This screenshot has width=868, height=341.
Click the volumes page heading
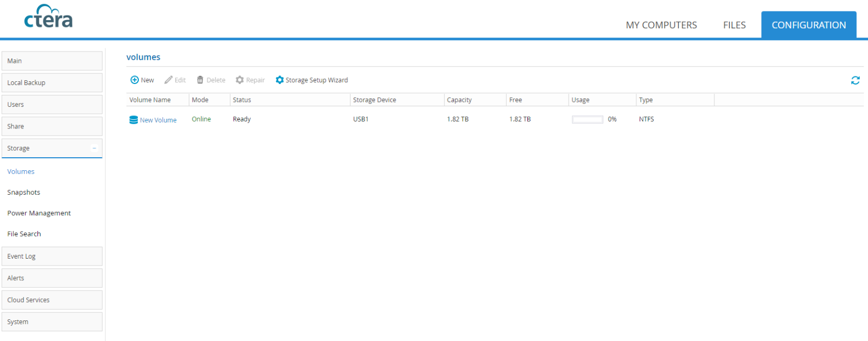tap(143, 57)
